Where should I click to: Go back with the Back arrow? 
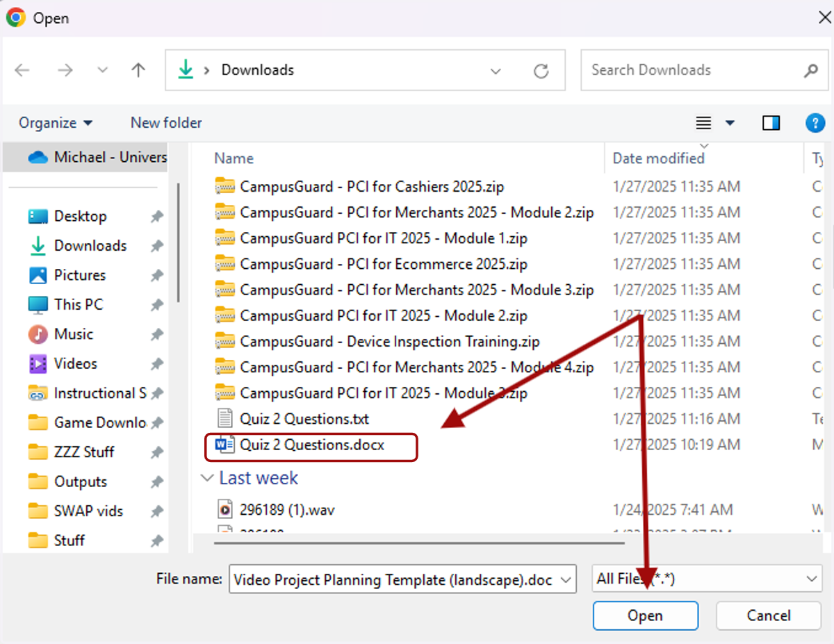pyautogui.click(x=22, y=70)
